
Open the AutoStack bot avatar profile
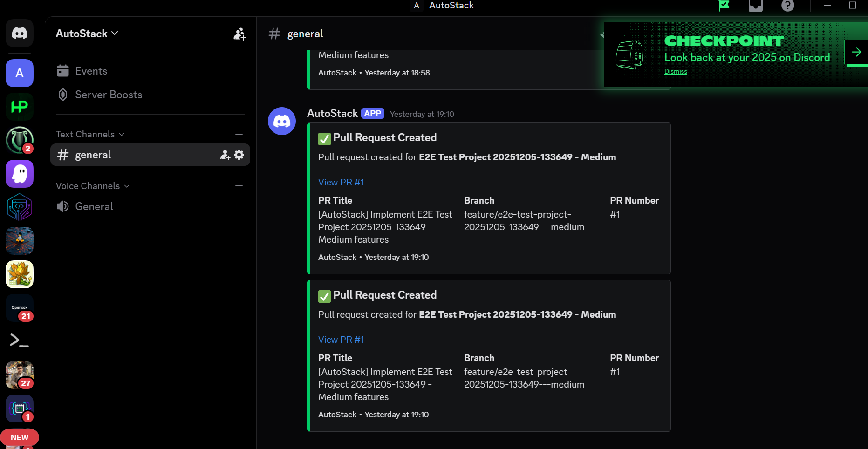click(282, 121)
